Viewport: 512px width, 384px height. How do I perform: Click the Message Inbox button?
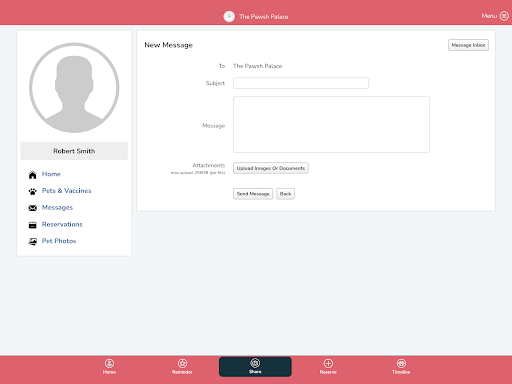(468, 45)
